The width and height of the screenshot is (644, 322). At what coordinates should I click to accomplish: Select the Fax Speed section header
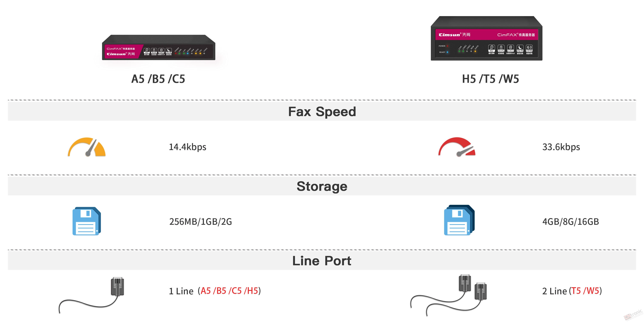pyautogui.click(x=322, y=111)
